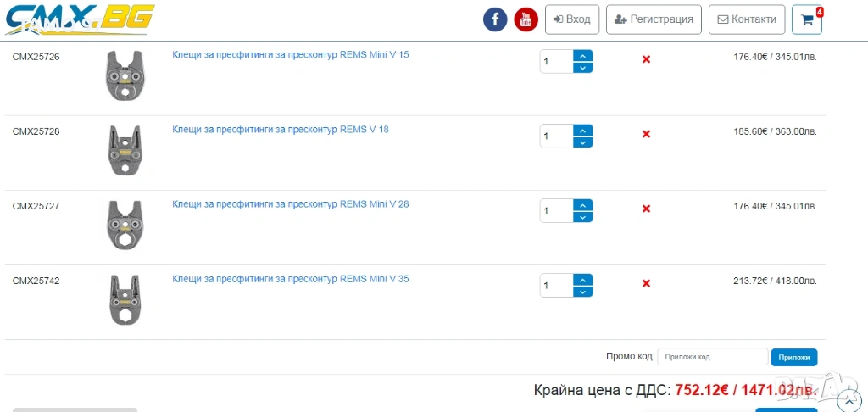Image resolution: width=868 pixels, height=412 pixels.
Task: Open the shopping cart icon
Action: 807,19
